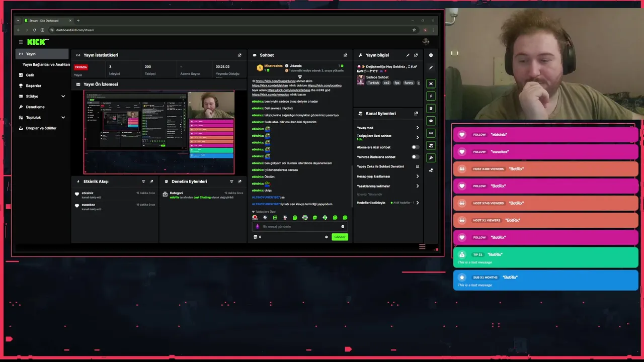Open Yapay Zeka ile Sohbet Denetimi
The height and width of the screenshot is (362, 644).
click(388, 166)
